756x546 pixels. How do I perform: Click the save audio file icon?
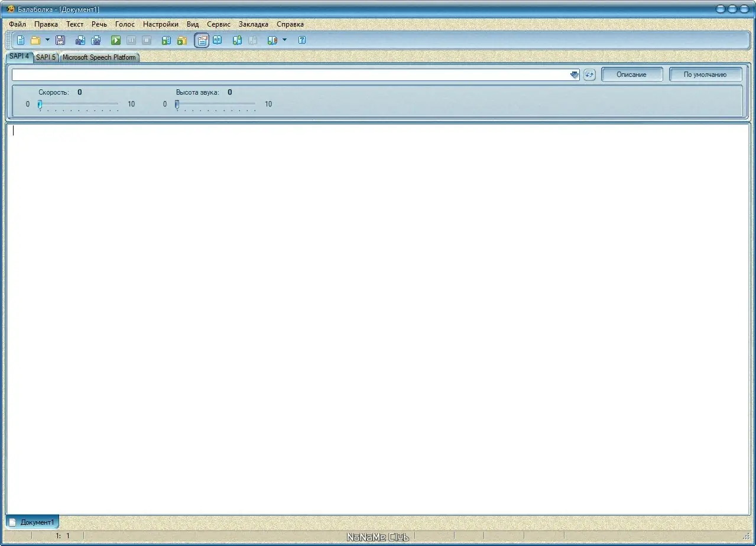(x=80, y=40)
